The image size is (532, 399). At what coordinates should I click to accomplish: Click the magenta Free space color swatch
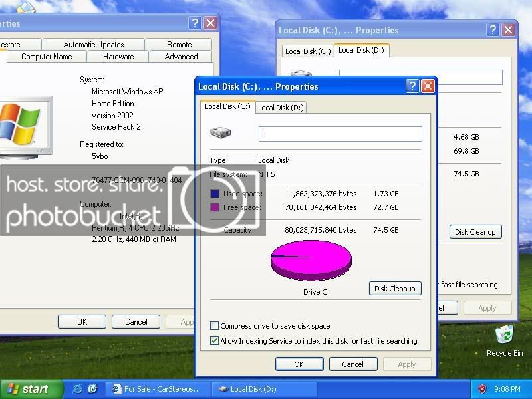click(214, 207)
